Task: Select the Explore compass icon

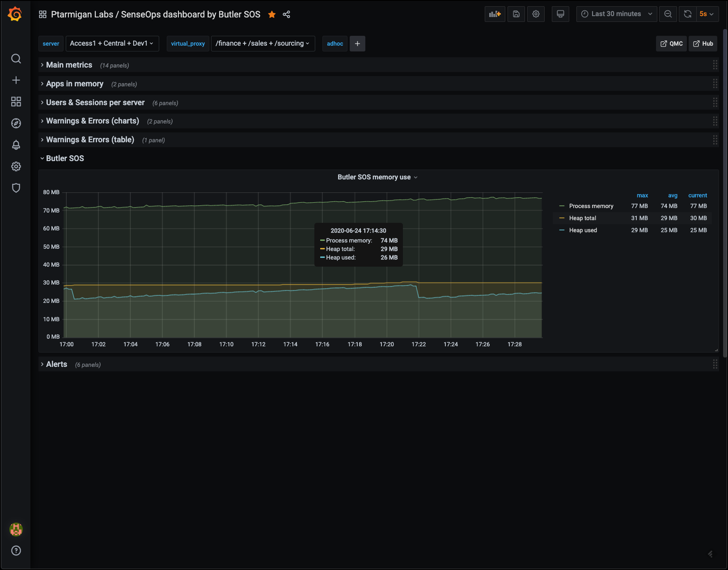Action: pyautogui.click(x=16, y=123)
